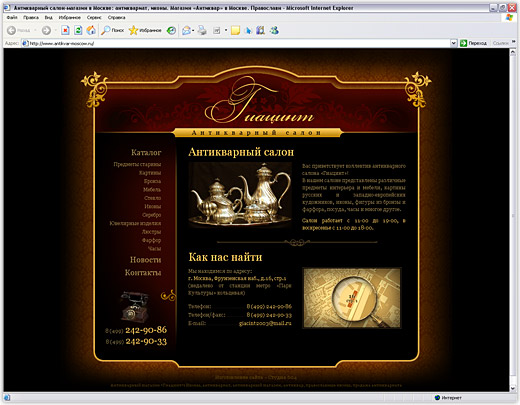Open the Favorites (Избранное) star button

(145, 30)
